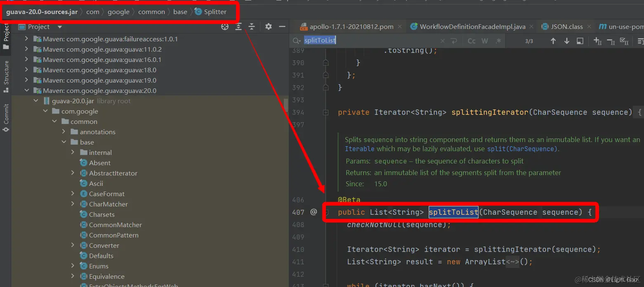The height and width of the screenshot is (287, 644).
Task: Click the Expand All icon in Project panel
Action: tap(238, 27)
